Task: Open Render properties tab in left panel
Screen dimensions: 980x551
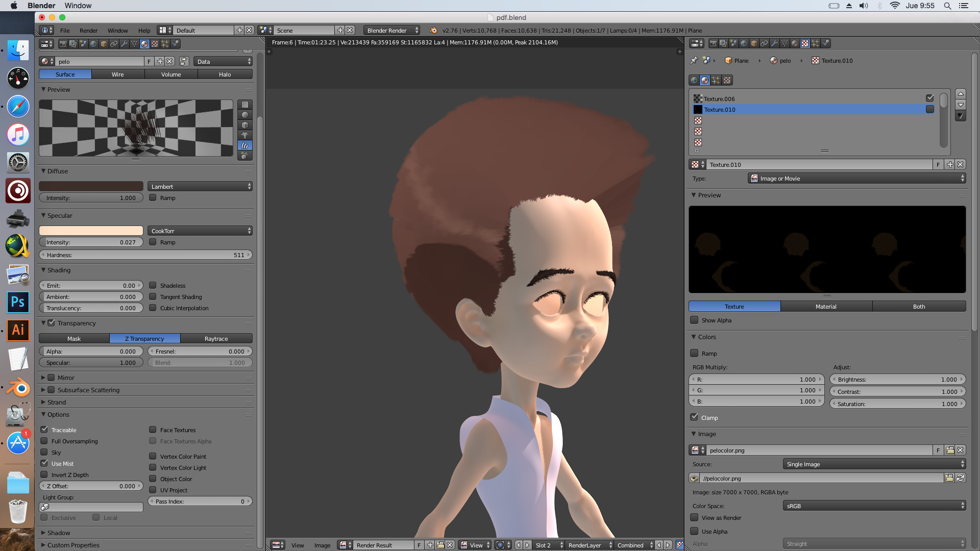Action: click(63, 44)
